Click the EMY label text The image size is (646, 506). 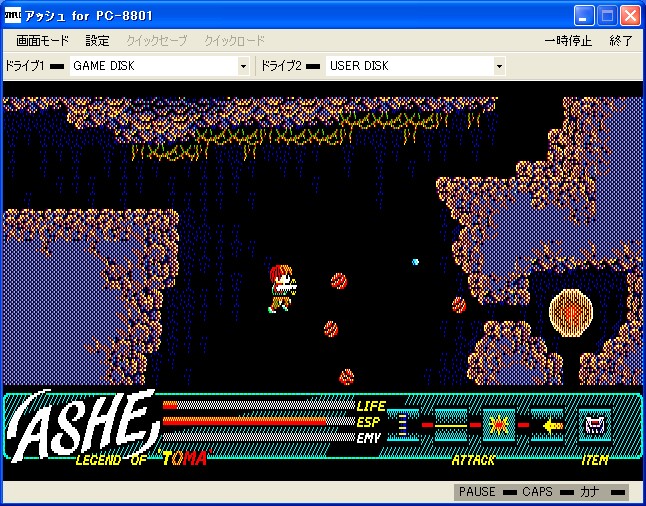pos(369,438)
